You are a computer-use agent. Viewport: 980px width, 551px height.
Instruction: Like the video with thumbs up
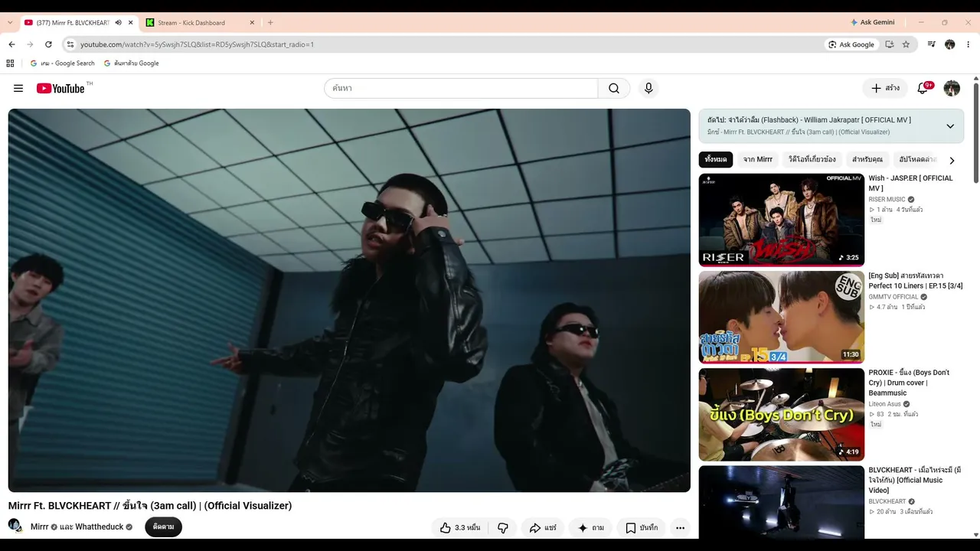pos(460,527)
